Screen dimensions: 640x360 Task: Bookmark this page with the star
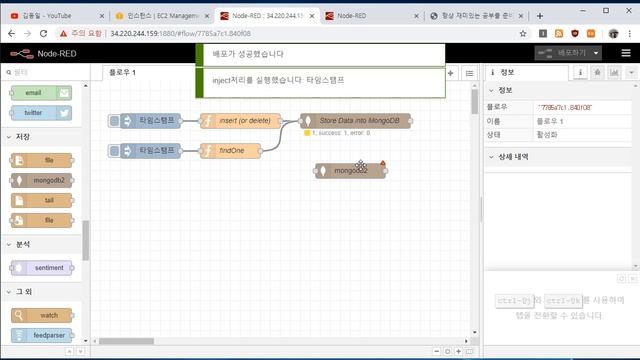tap(523, 33)
